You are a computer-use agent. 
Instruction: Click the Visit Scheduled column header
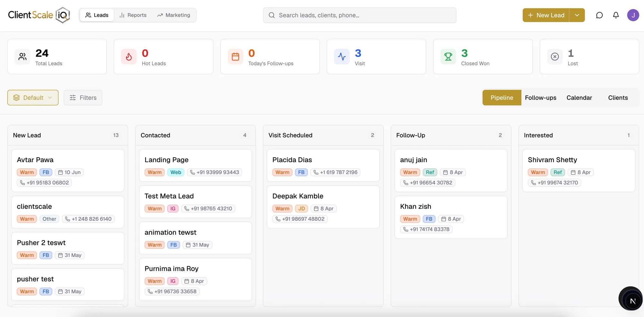pyautogui.click(x=323, y=135)
